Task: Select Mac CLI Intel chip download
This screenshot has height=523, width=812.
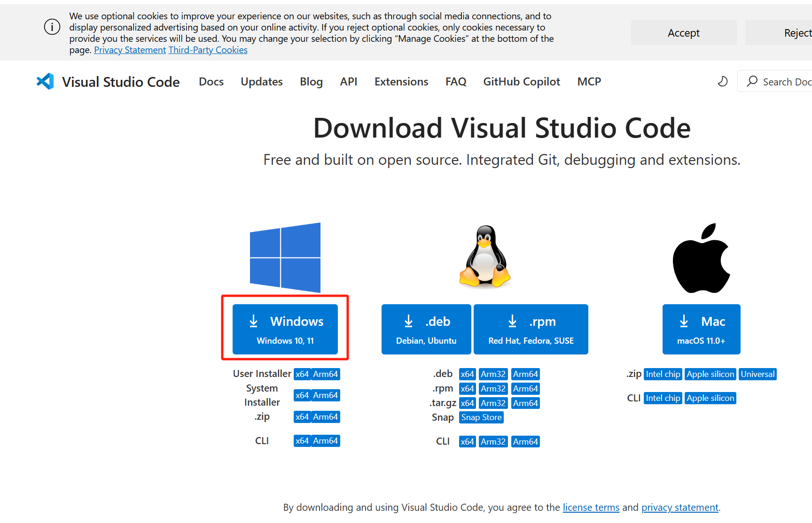Action: pos(663,398)
